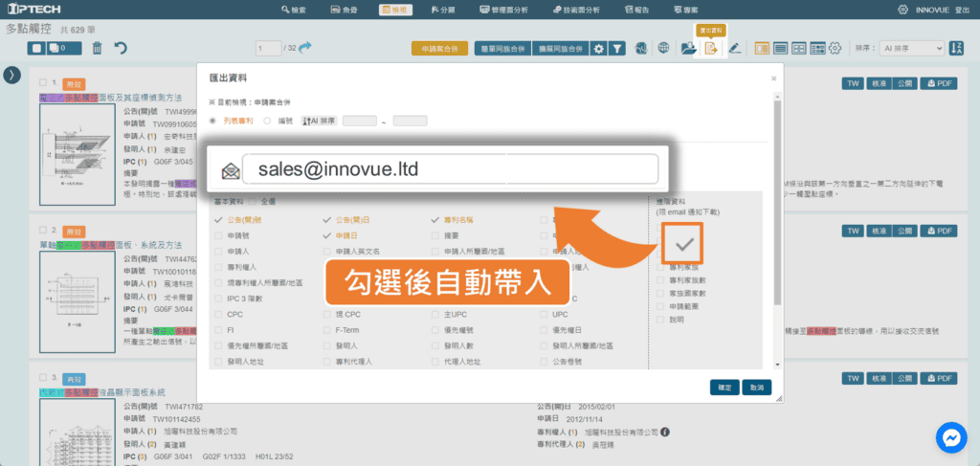Click the pencil edit icon
This screenshot has height=466, width=980.
pos(734,48)
